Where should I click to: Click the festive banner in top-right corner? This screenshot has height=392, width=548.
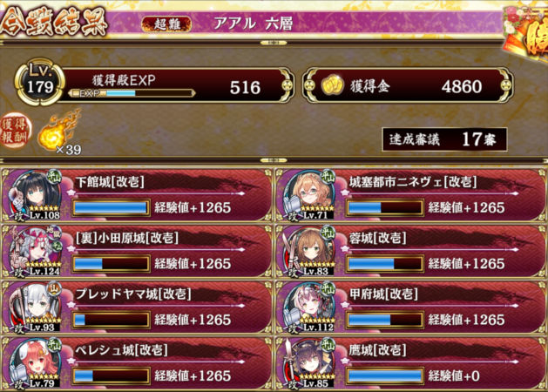pyautogui.click(x=525, y=33)
